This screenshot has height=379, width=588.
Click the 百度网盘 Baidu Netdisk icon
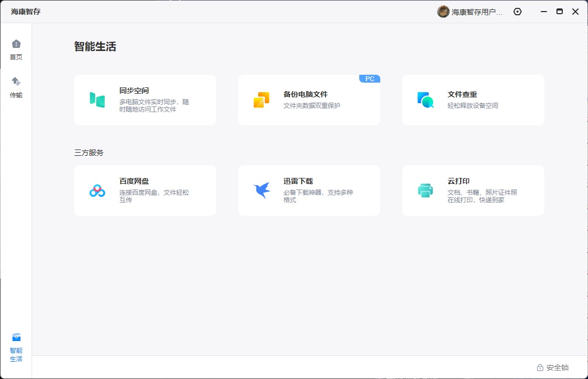tap(98, 190)
